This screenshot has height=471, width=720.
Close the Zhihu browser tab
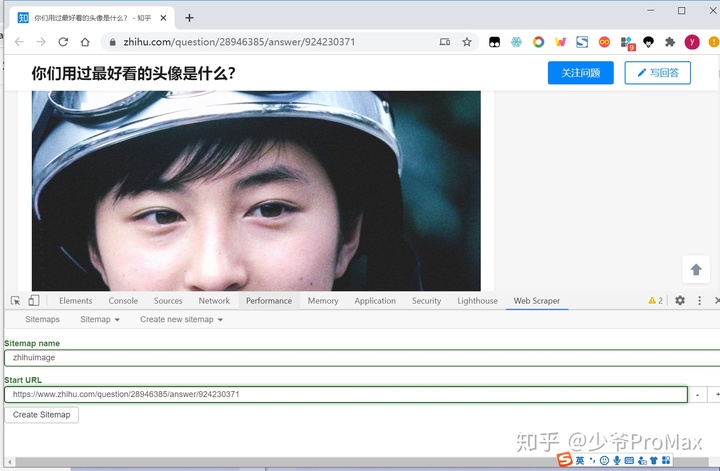(x=163, y=18)
